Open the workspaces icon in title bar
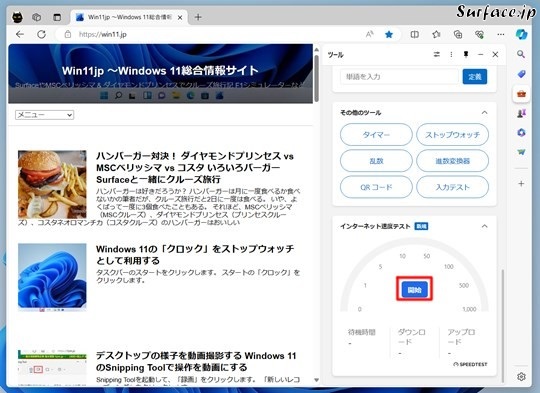540x393 pixels. (x=37, y=17)
